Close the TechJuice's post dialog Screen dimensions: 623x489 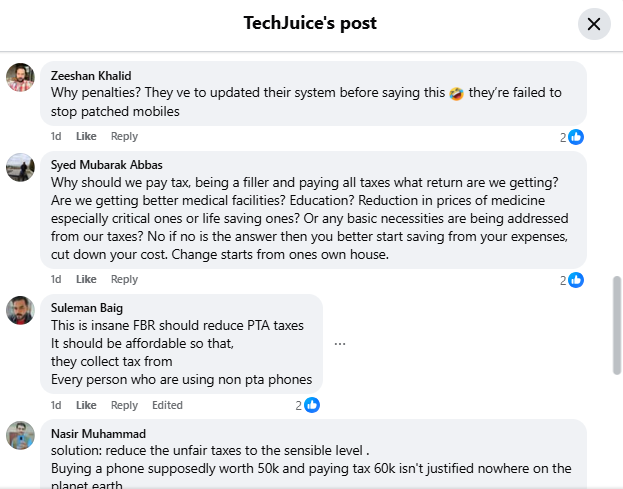click(x=594, y=24)
